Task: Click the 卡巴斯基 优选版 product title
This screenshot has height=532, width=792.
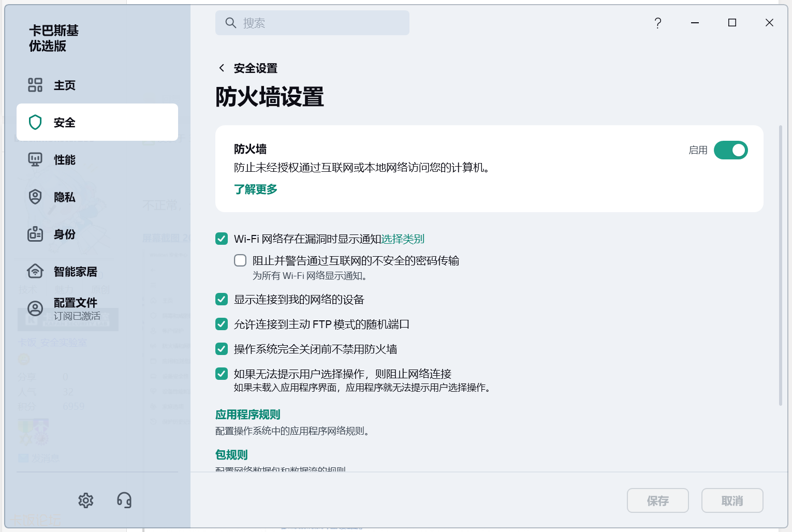Action: [x=54, y=38]
